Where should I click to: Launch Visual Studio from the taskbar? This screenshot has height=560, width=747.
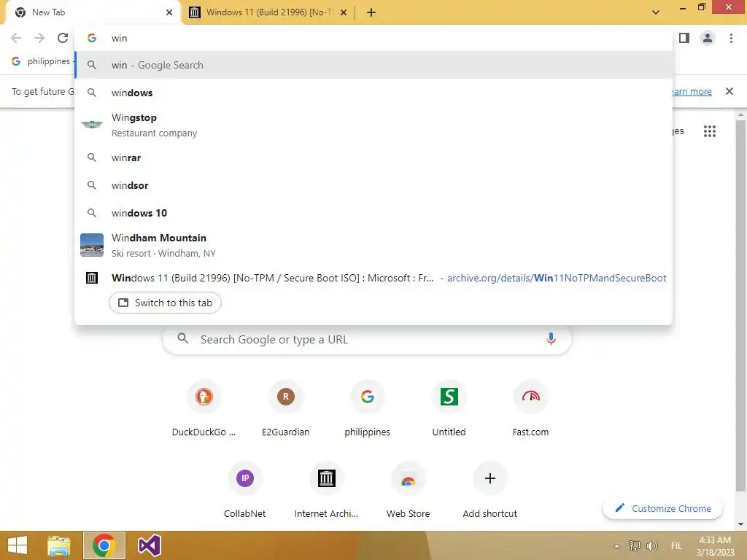(x=149, y=545)
